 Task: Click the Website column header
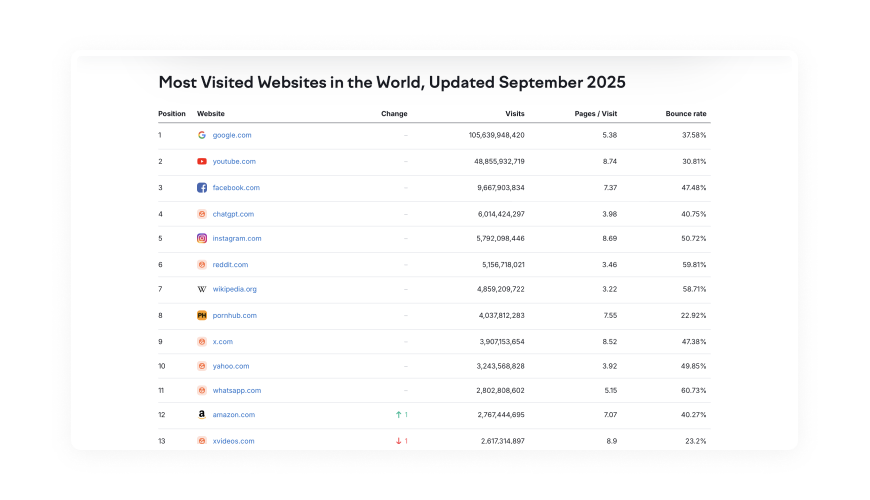[211, 113]
